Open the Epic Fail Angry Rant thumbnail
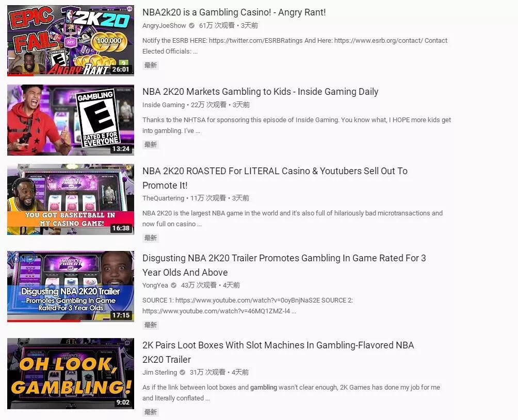Screen dimensions: 518x420 tap(71, 41)
